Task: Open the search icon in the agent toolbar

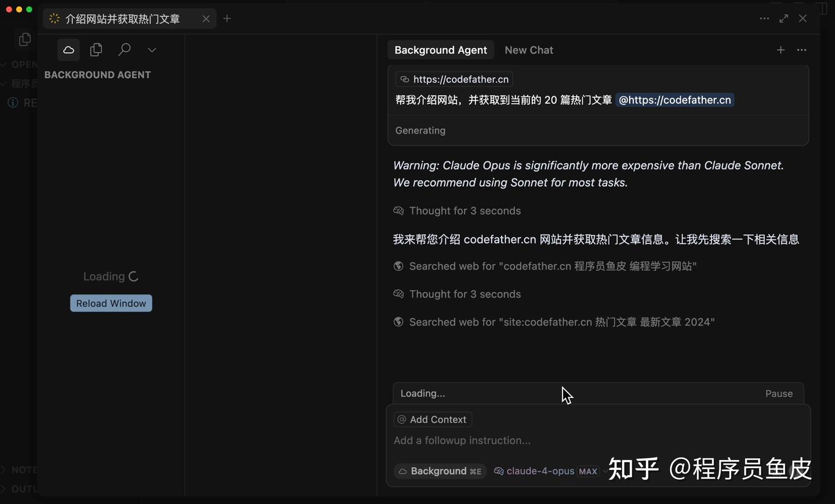Action: (124, 49)
